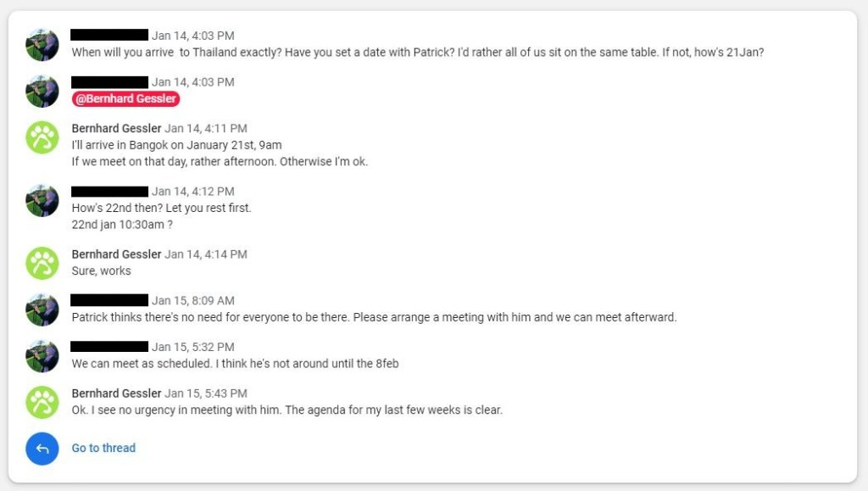Viewport: 868px width, 491px height.
Task: Open Bernhard Gessler name at Jan 14, 4:11 PM
Action: click(x=116, y=129)
